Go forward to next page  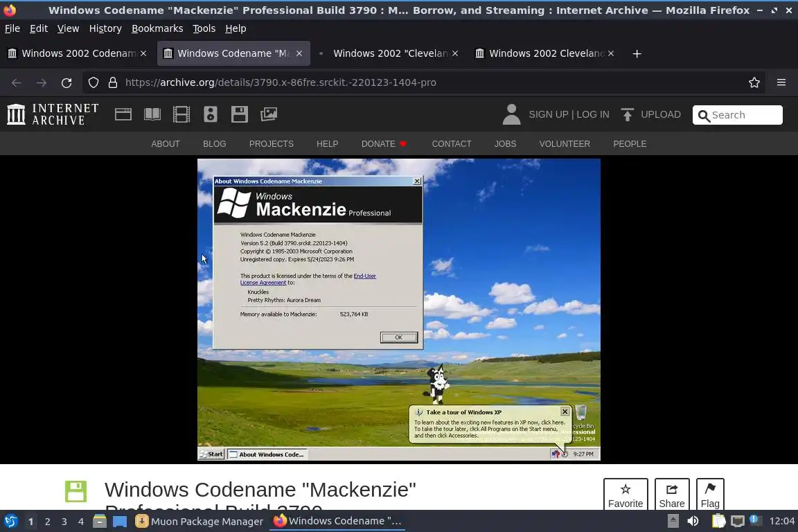coord(42,82)
